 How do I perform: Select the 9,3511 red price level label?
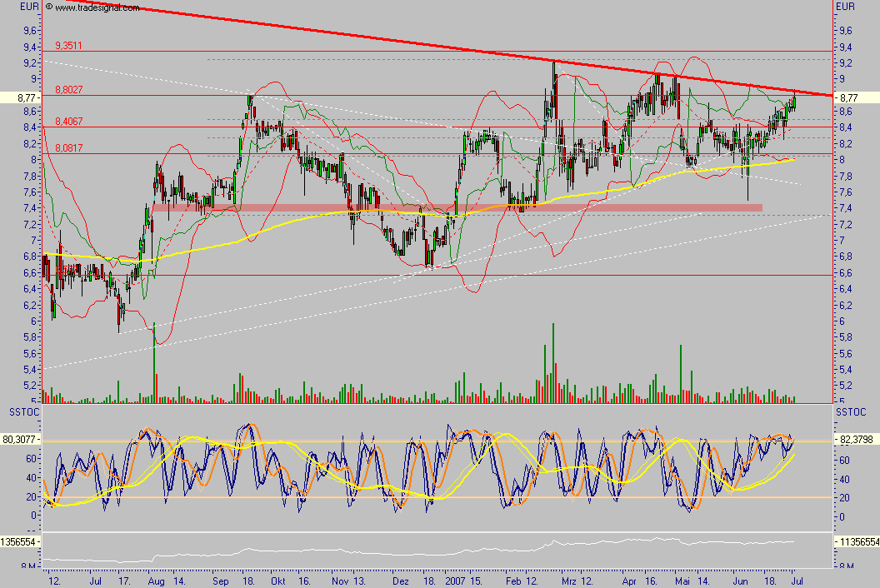[69, 46]
